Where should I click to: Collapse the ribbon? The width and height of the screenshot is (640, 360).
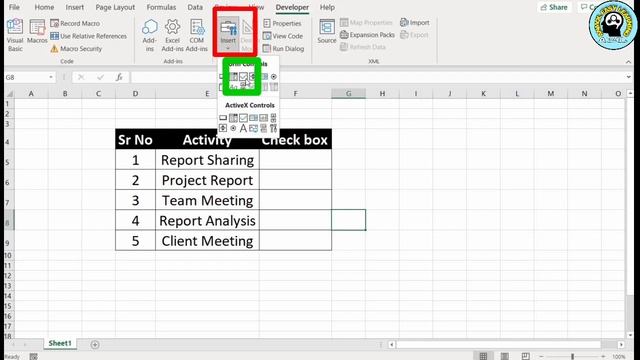(629, 62)
